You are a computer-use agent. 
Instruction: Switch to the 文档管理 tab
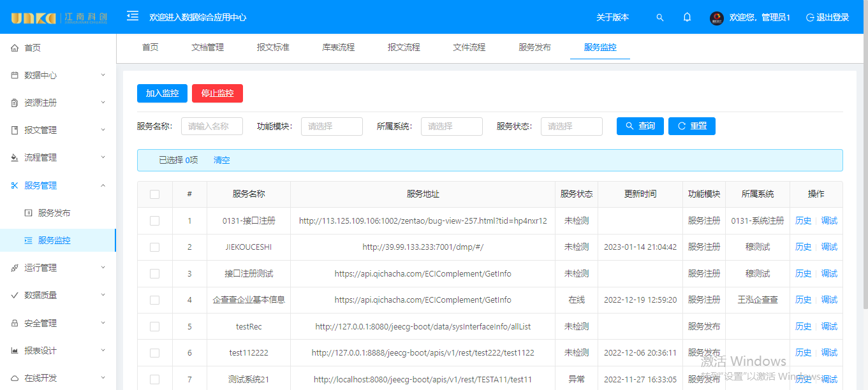(207, 47)
